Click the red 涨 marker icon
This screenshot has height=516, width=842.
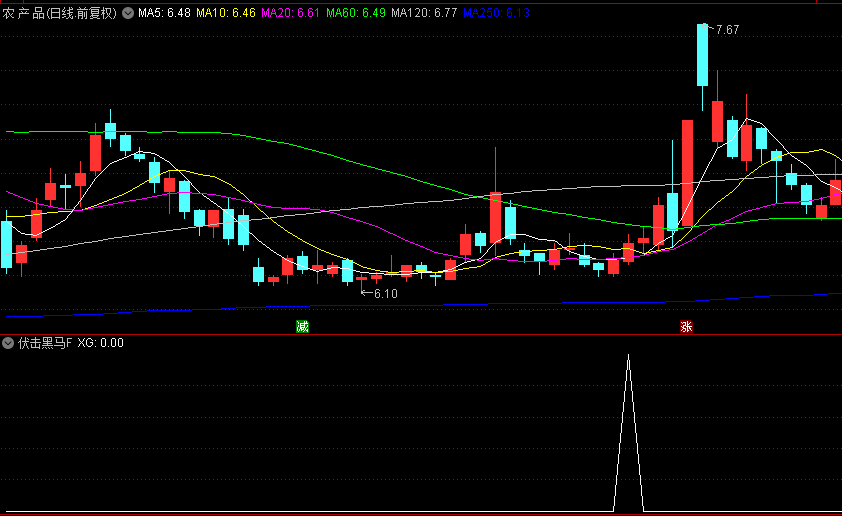click(x=686, y=326)
